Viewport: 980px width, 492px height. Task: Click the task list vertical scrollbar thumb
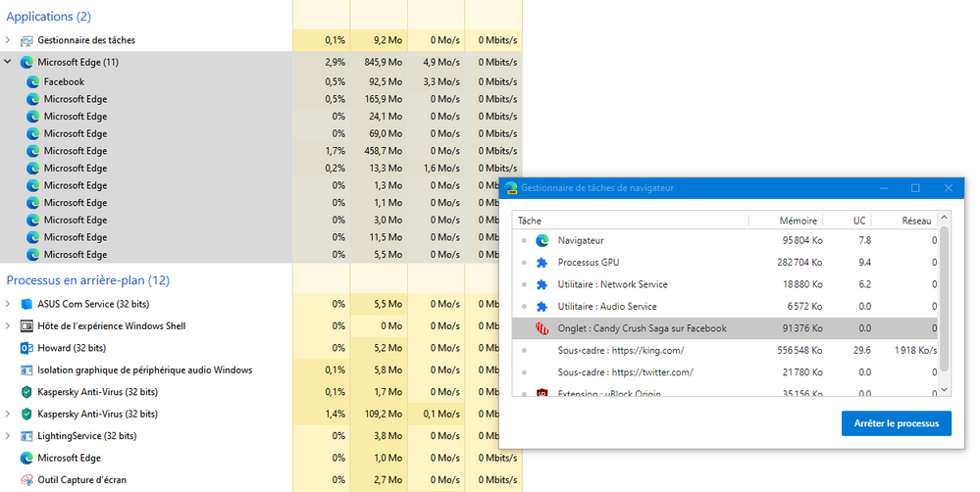pos(945,299)
